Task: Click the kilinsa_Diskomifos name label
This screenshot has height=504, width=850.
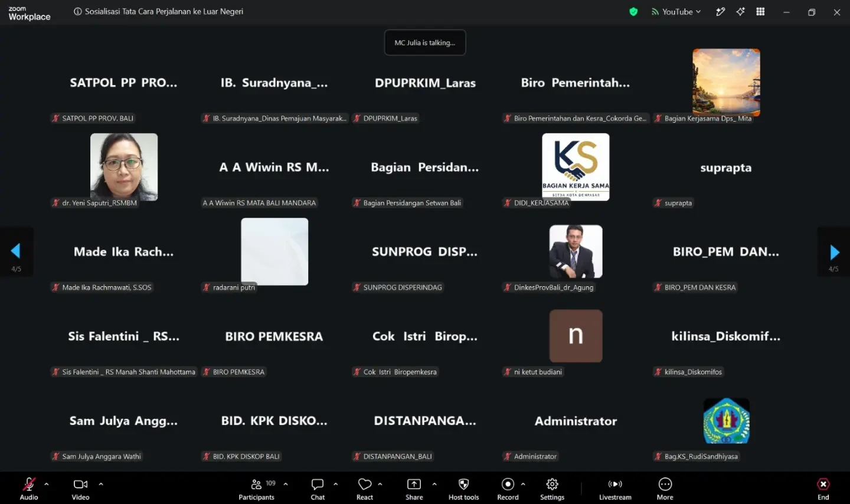Action: (x=688, y=372)
